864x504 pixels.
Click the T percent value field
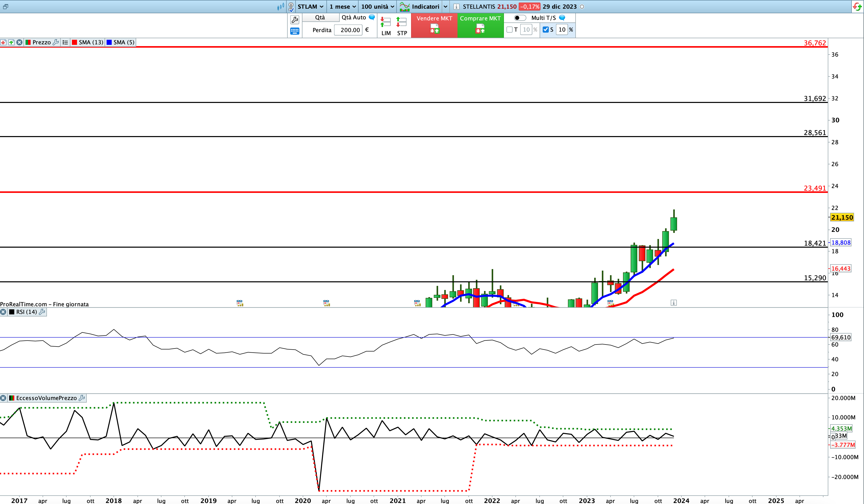point(526,30)
